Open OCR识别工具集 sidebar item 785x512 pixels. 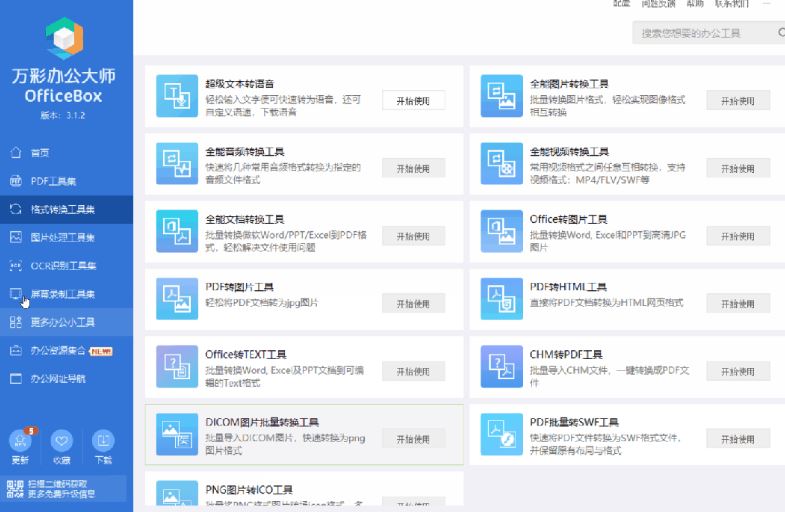click(x=62, y=266)
